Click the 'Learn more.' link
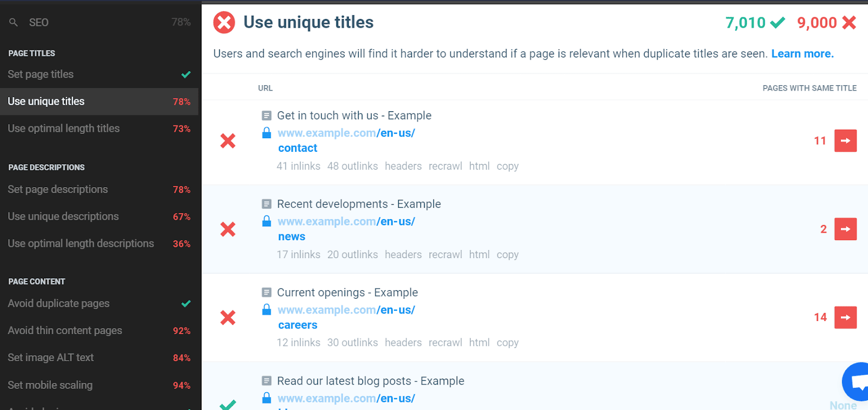 pyautogui.click(x=802, y=54)
